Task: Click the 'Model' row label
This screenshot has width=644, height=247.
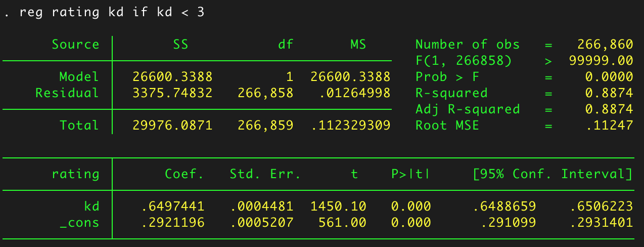Action: pyautogui.click(x=79, y=77)
